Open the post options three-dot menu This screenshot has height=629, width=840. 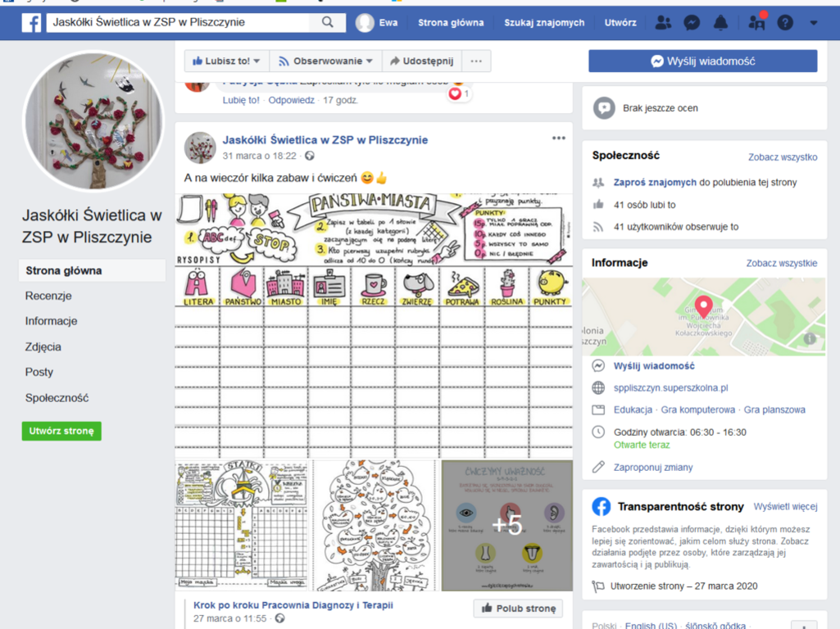pyautogui.click(x=558, y=138)
